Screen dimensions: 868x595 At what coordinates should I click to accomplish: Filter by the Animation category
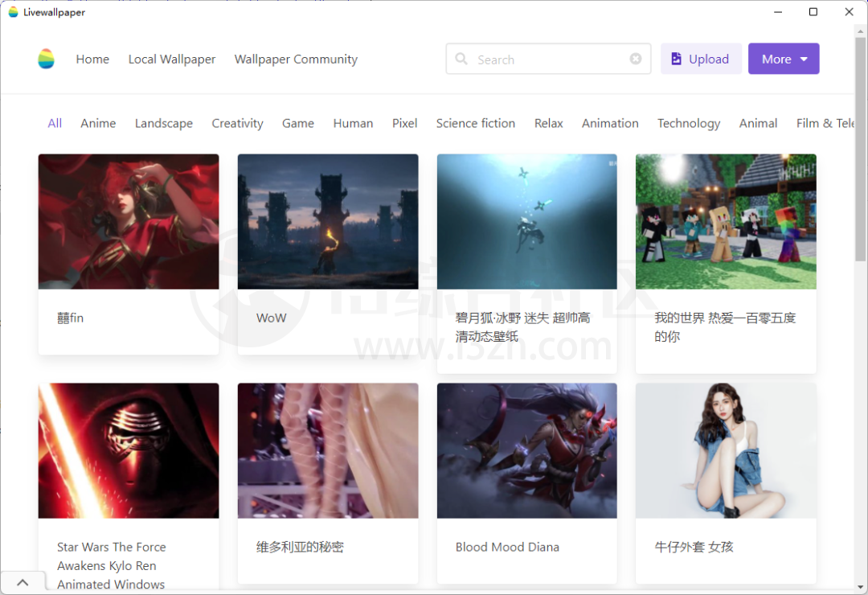tap(610, 123)
